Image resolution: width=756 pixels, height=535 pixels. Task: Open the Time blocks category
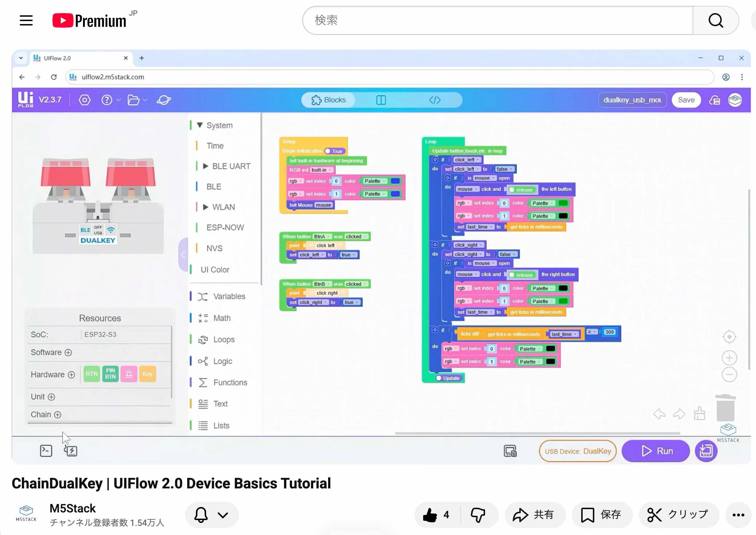[215, 146]
